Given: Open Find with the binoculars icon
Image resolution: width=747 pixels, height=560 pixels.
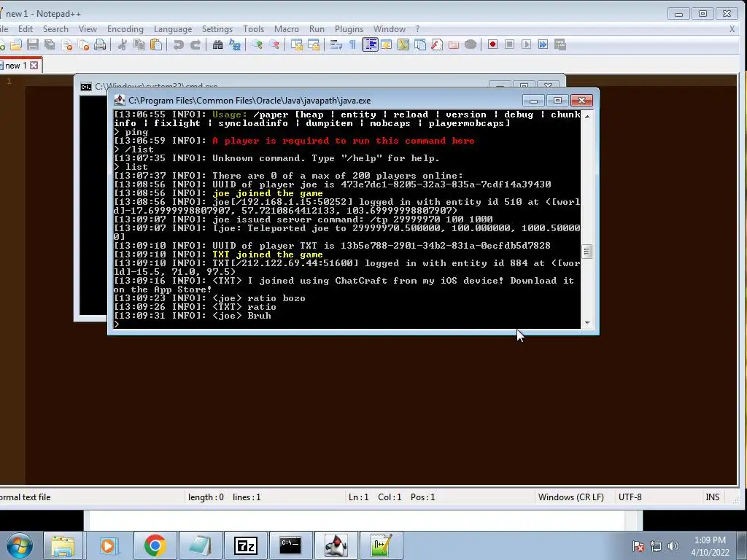Looking at the screenshot, I should pos(217,44).
